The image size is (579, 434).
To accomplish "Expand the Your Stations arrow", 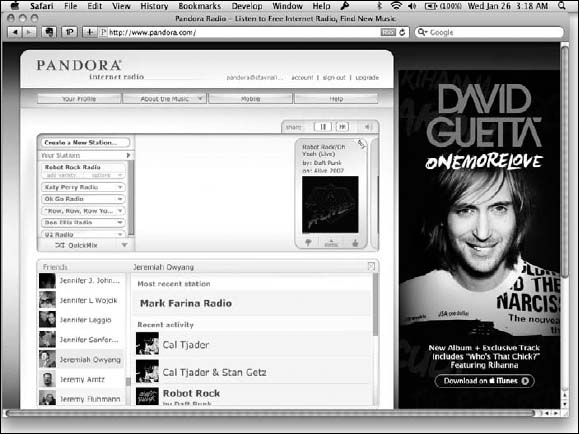I will click(x=128, y=156).
